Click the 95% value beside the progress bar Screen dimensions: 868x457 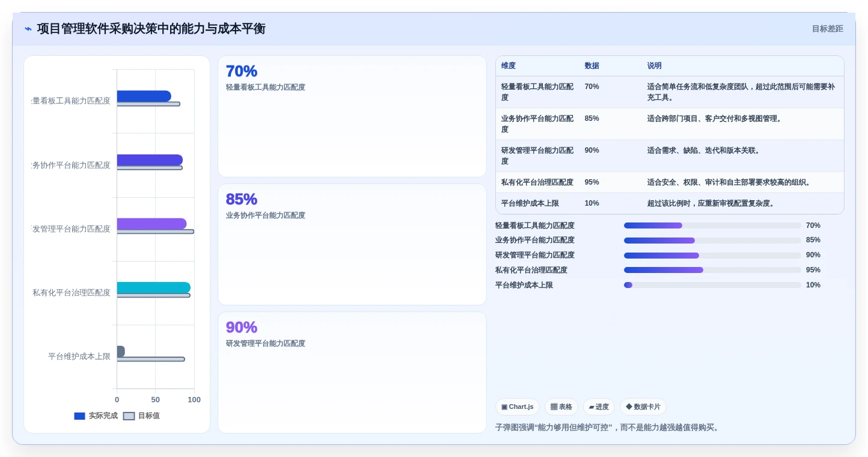(813, 270)
